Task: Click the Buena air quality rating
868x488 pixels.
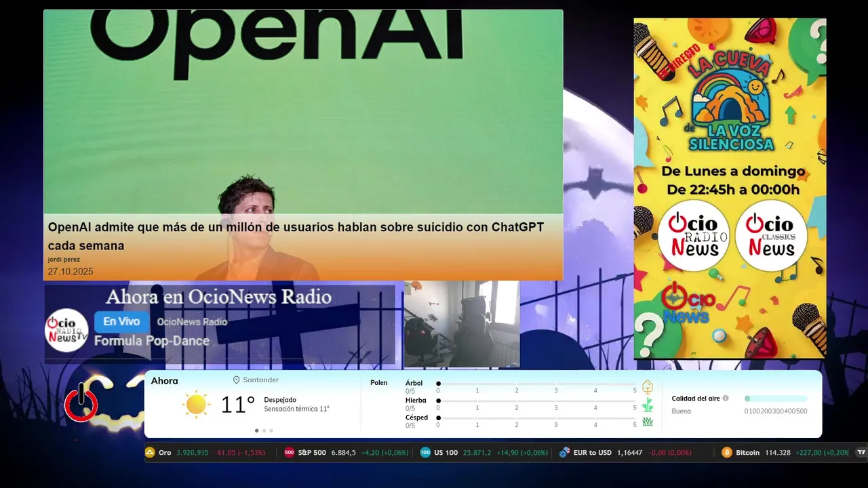Action: [682, 411]
